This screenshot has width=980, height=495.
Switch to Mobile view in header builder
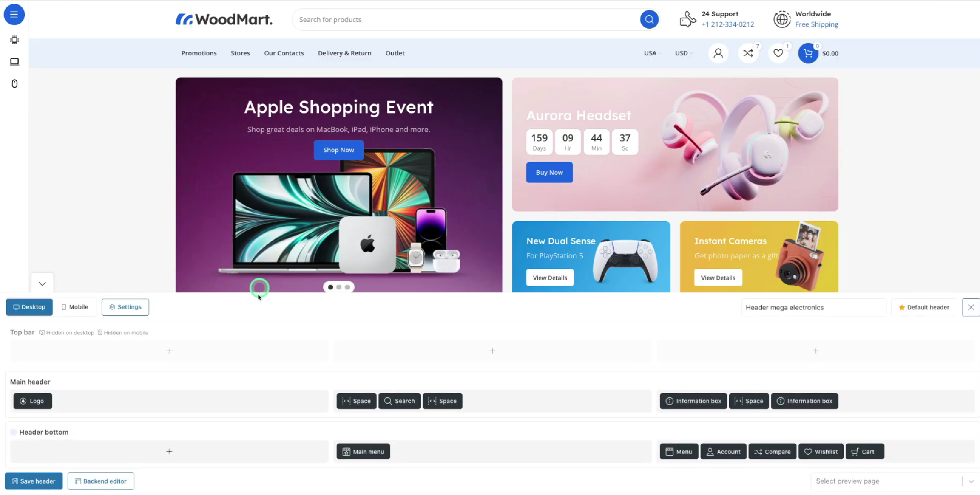pos(75,307)
